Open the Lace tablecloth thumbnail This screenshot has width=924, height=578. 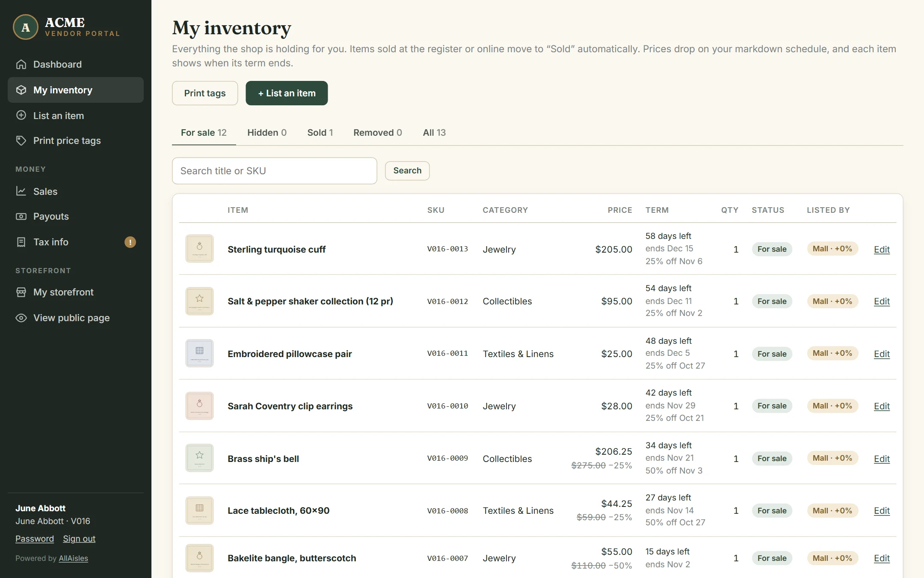click(x=199, y=510)
